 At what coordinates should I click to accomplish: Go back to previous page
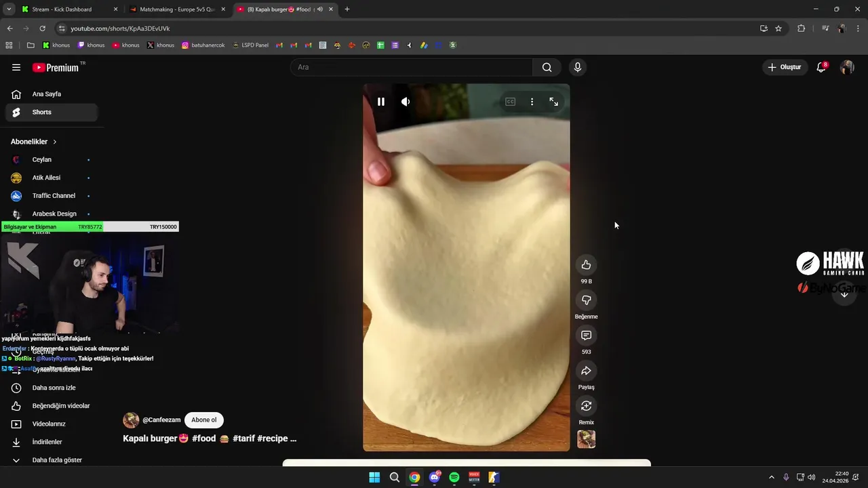coord(9,28)
